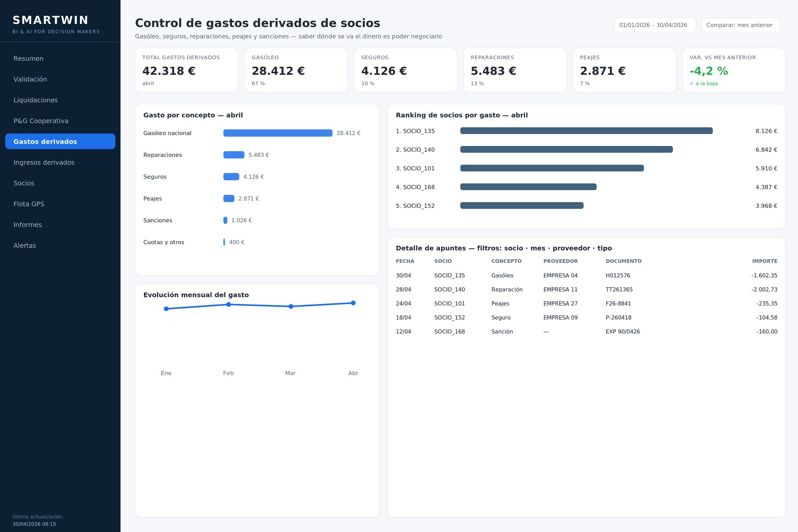Click the SMARTWIN logo

(x=50, y=20)
